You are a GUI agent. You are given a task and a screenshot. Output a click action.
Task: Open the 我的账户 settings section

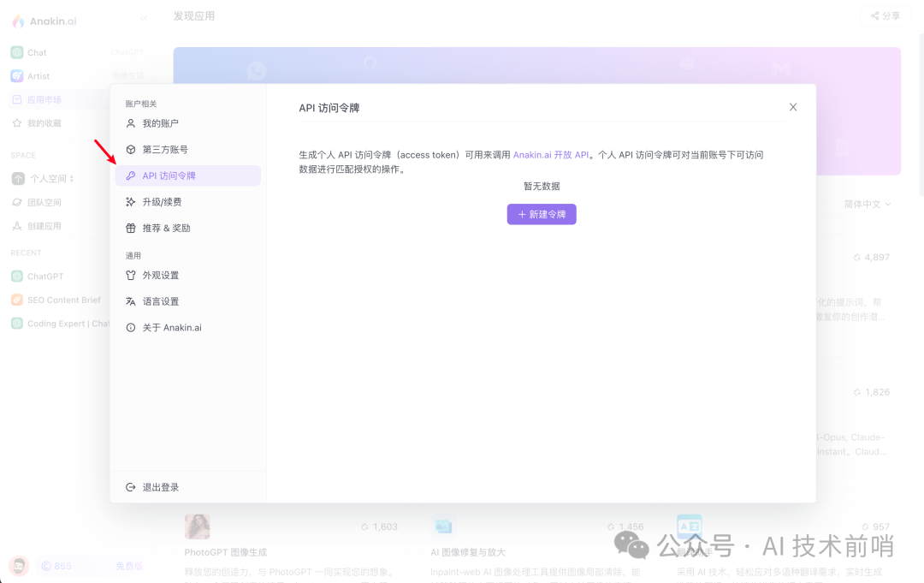pos(187,123)
